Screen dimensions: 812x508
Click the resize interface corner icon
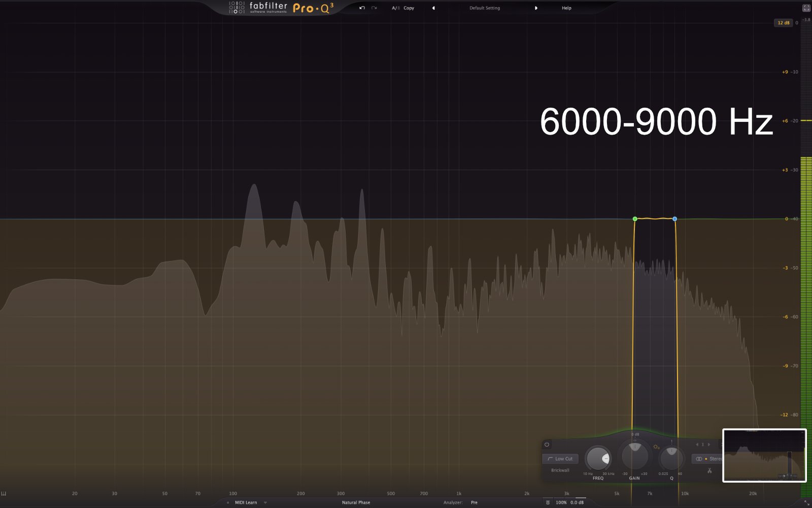coord(806,502)
